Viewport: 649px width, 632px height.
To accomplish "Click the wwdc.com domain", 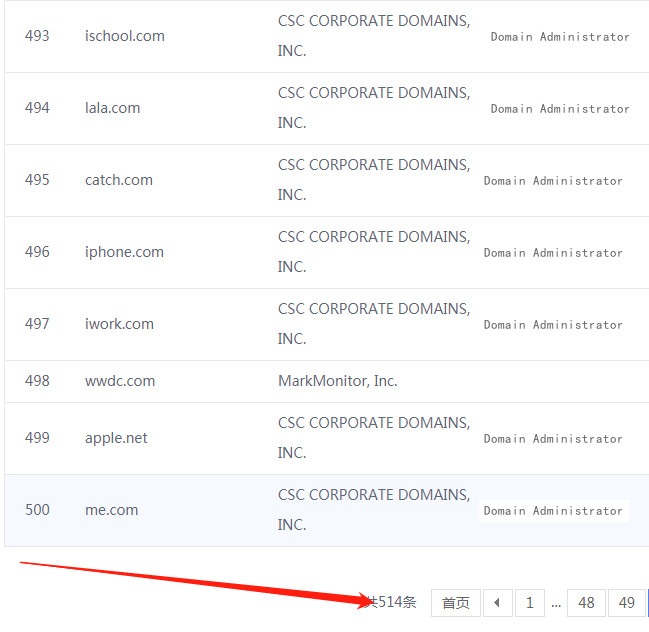I will [120, 381].
